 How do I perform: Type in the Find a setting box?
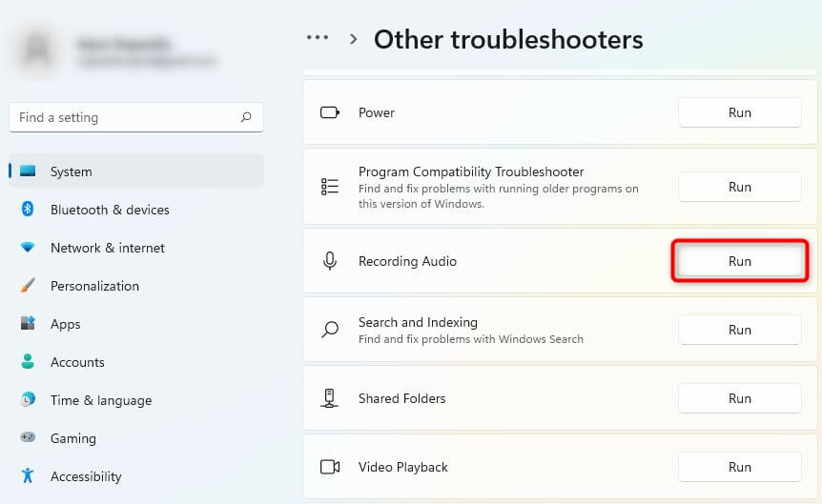click(x=124, y=118)
